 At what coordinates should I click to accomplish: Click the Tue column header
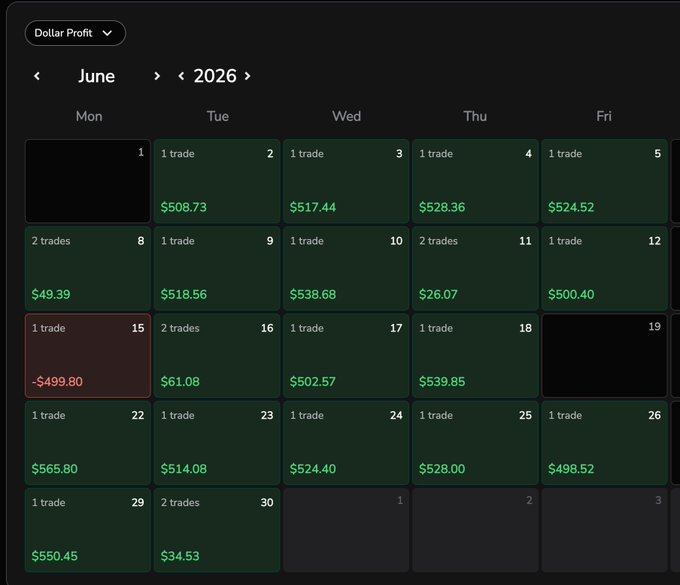218,116
